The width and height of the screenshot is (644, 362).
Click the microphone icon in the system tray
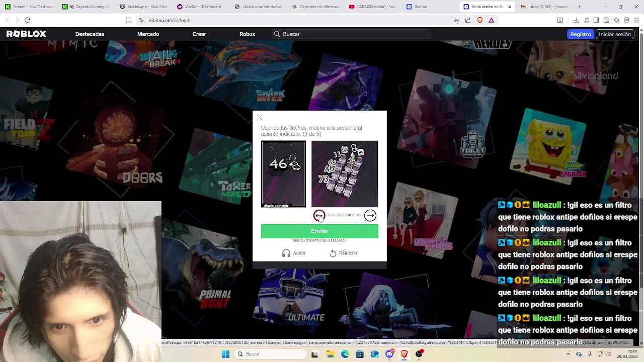pos(590,354)
